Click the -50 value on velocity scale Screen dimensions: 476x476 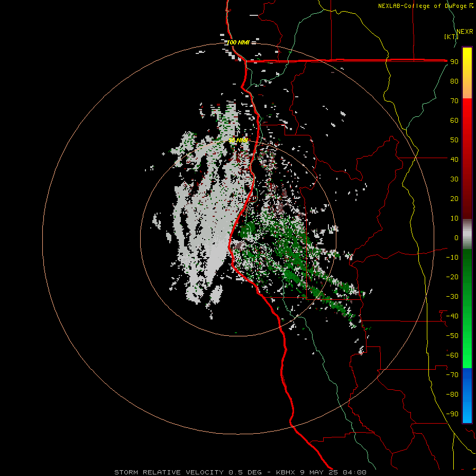coord(452,335)
